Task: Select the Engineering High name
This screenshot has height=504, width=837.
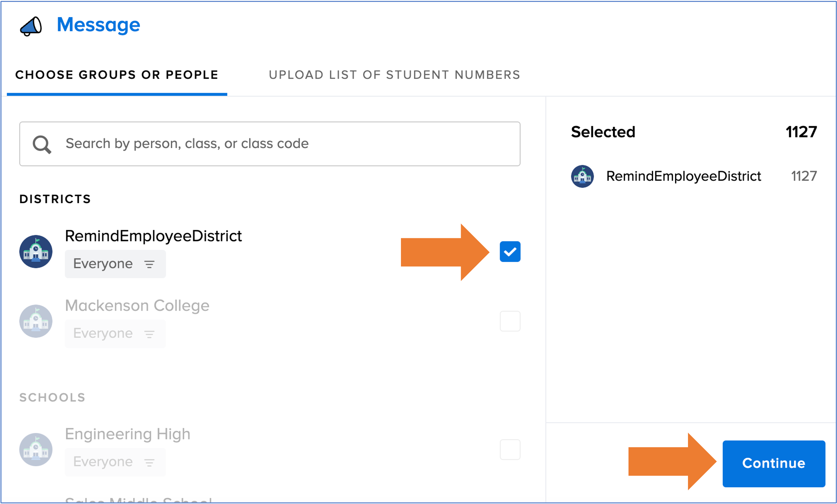Action: pyautogui.click(x=127, y=434)
